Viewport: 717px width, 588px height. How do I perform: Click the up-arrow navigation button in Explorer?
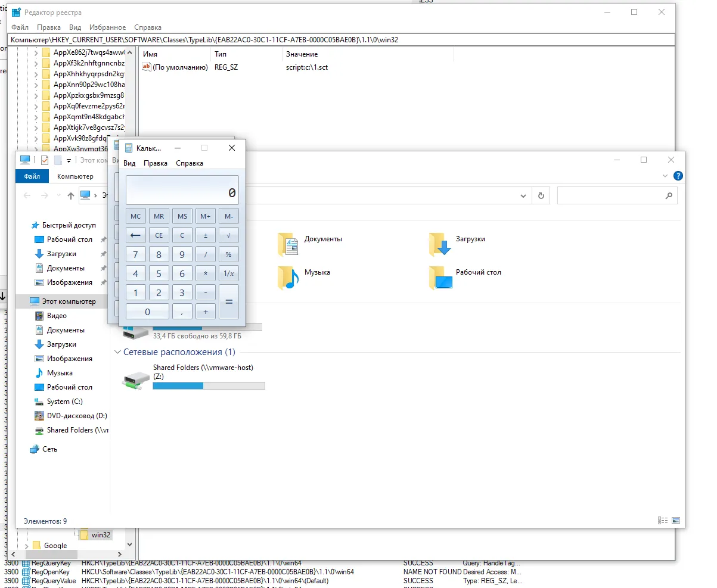click(x=71, y=195)
